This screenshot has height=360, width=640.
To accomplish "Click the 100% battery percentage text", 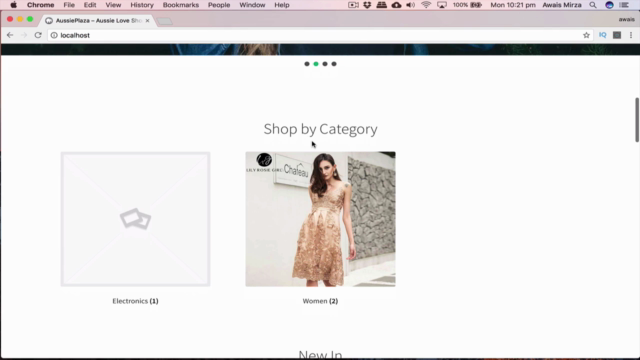I will pos(460,5).
